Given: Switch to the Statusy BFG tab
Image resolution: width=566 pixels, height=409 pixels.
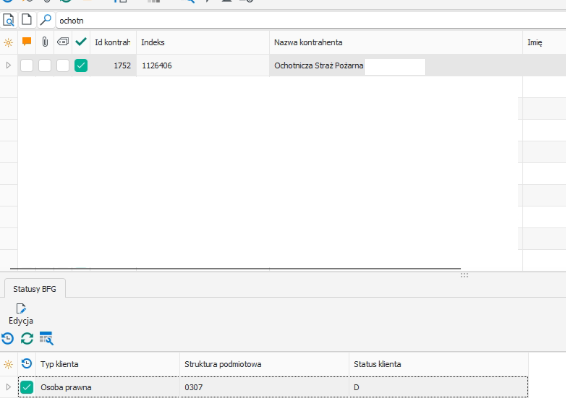Looking at the screenshot, I should pyautogui.click(x=35, y=289).
